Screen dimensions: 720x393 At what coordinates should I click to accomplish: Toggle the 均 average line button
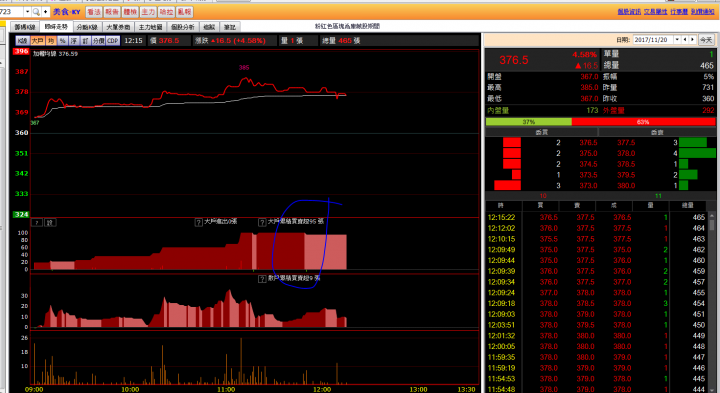tap(51, 41)
